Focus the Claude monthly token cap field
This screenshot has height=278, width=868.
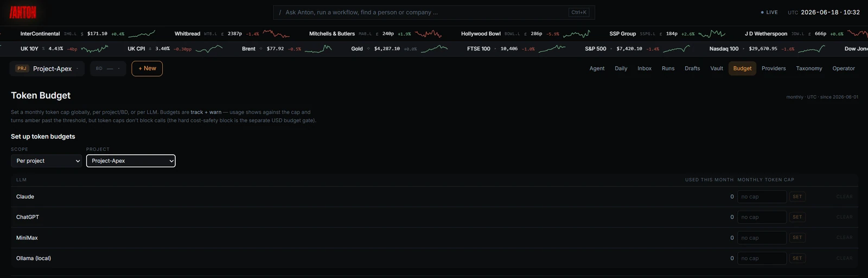tap(762, 197)
